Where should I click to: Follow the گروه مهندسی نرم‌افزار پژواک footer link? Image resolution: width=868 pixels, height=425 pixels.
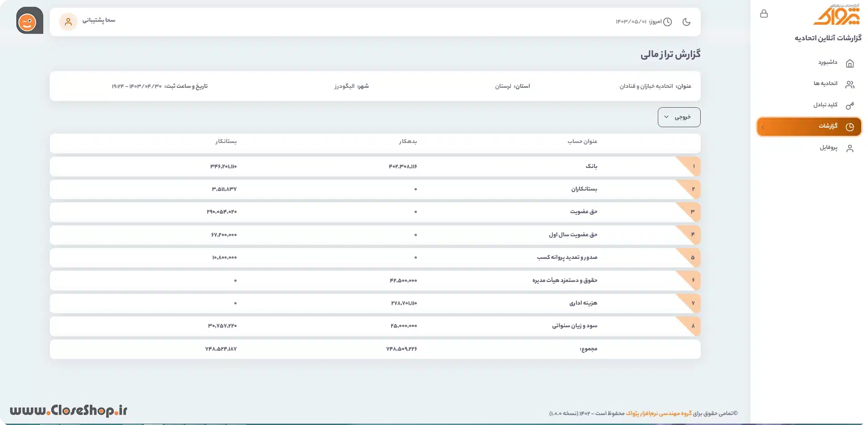(x=659, y=413)
